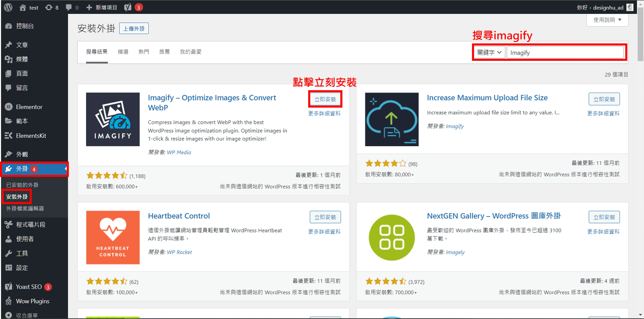644x319 pixels.
Task: Click the NextGEN Gallery green logo thumbnail
Action: tap(392, 237)
